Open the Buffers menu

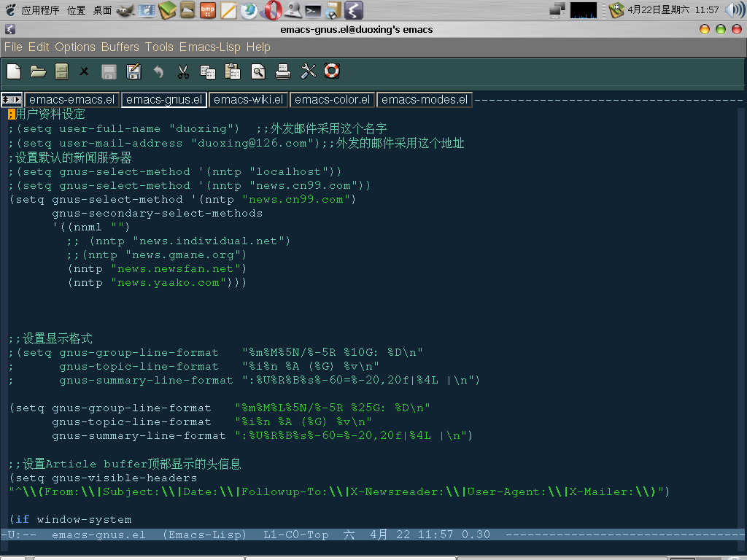(120, 47)
